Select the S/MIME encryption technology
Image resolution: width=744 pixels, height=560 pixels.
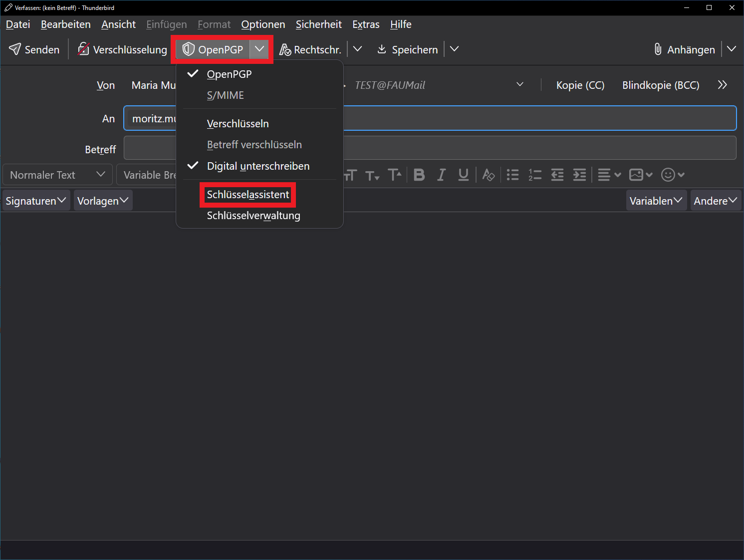pos(226,95)
